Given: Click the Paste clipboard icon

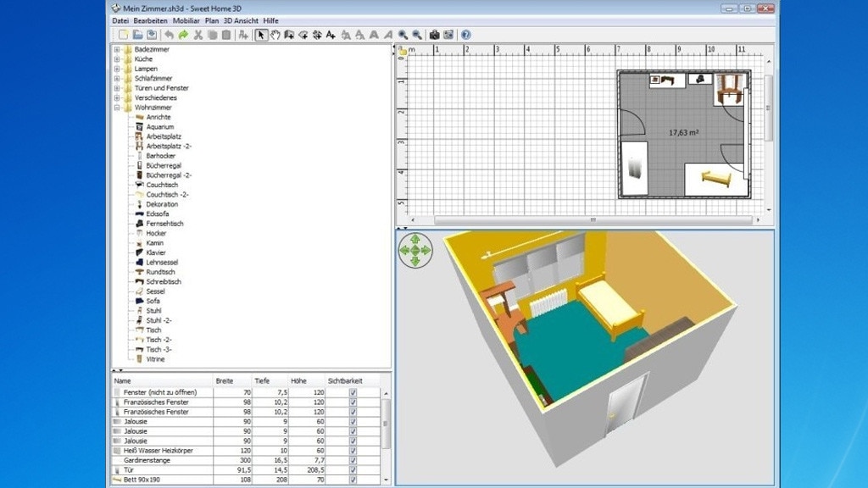Looking at the screenshot, I should (225, 35).
